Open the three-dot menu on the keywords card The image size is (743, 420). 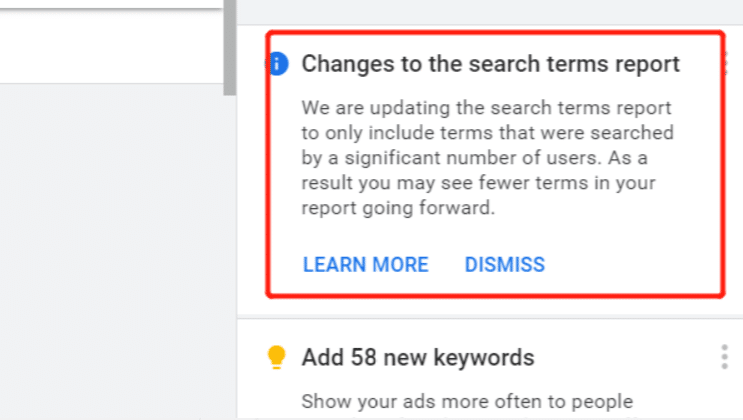724,357
